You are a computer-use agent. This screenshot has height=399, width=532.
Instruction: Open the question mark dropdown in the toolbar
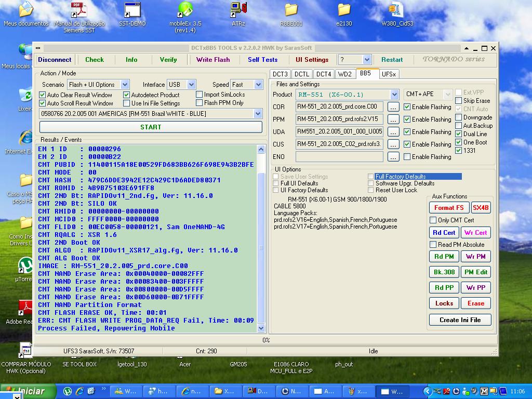point(367,60)
